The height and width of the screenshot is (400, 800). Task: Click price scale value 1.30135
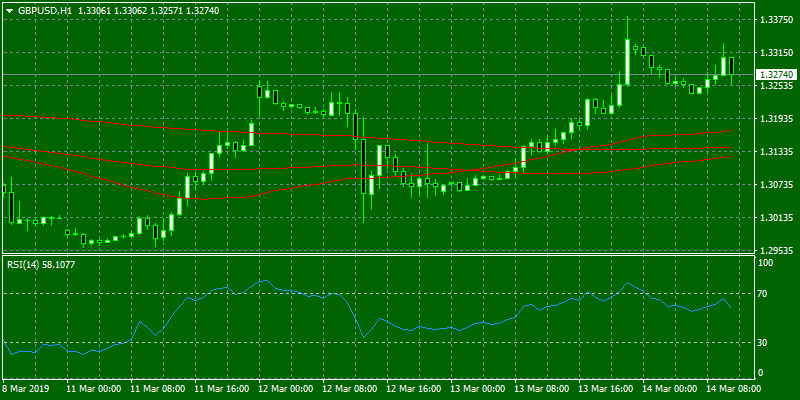pyautogui.click(x=776, y=218)
